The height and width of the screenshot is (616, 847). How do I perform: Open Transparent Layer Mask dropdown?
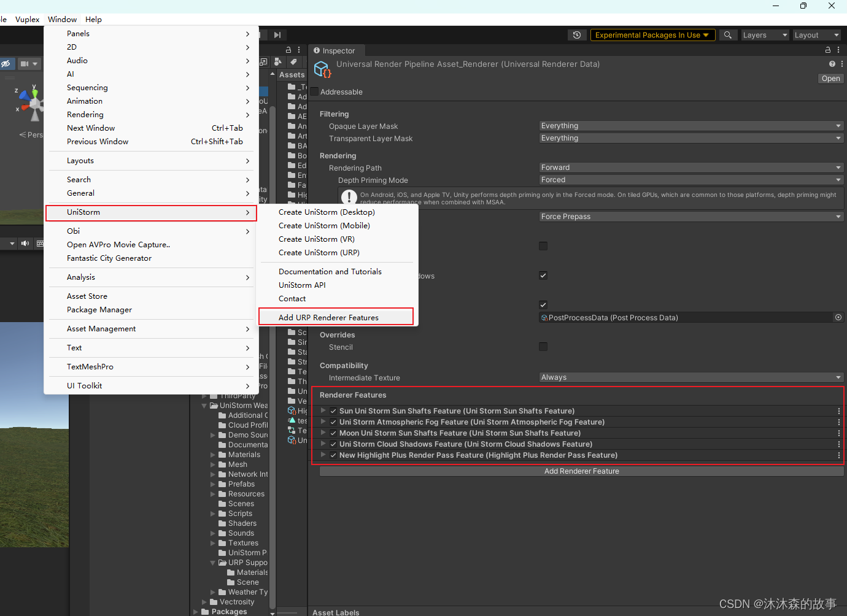coord(691,138)
